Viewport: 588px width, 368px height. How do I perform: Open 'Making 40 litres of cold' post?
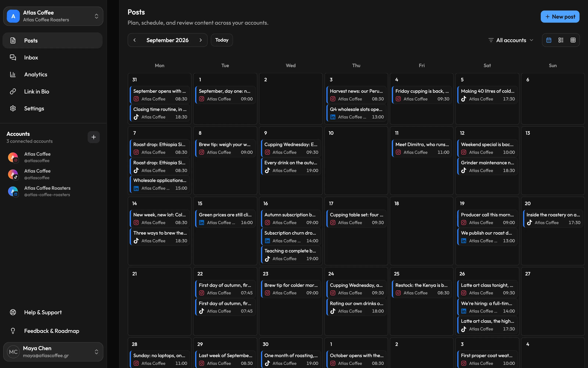tap(487, 95)
